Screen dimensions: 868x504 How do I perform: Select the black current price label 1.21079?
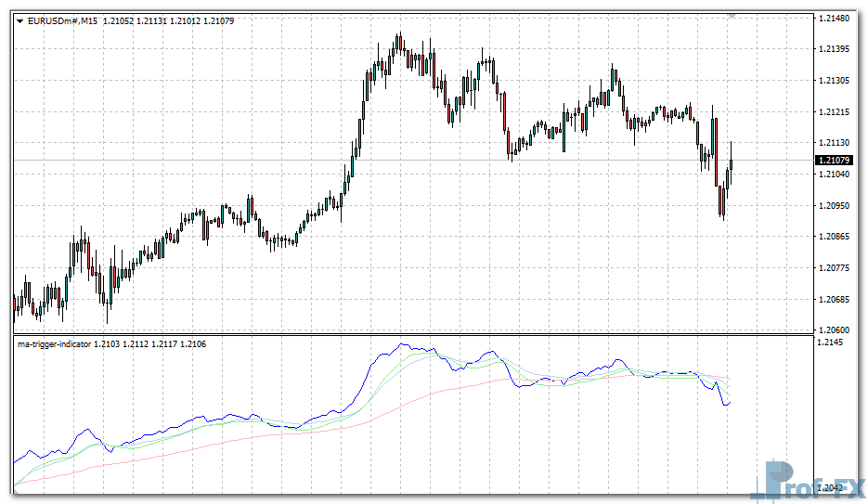835,161
